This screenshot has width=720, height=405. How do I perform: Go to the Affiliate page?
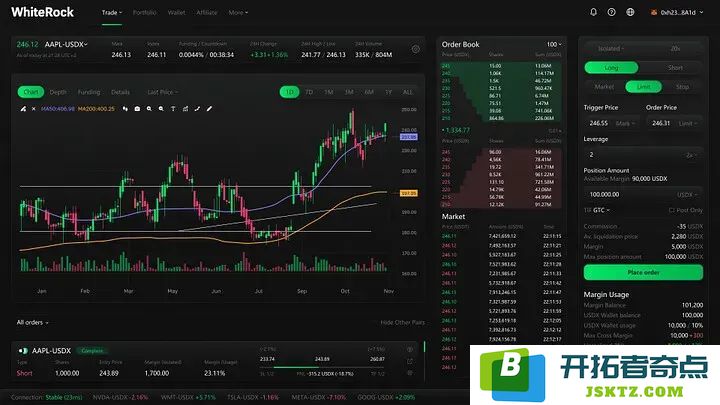(x=207, y=12)
